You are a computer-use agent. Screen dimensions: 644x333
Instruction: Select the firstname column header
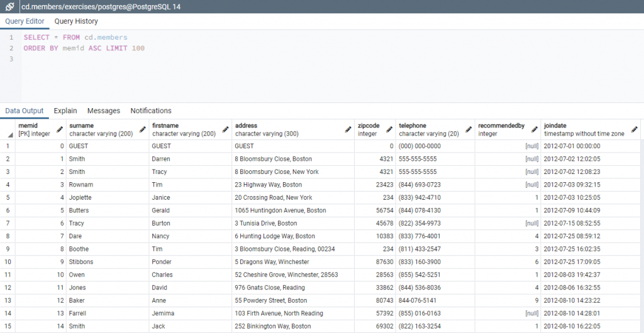click(191, 129)
